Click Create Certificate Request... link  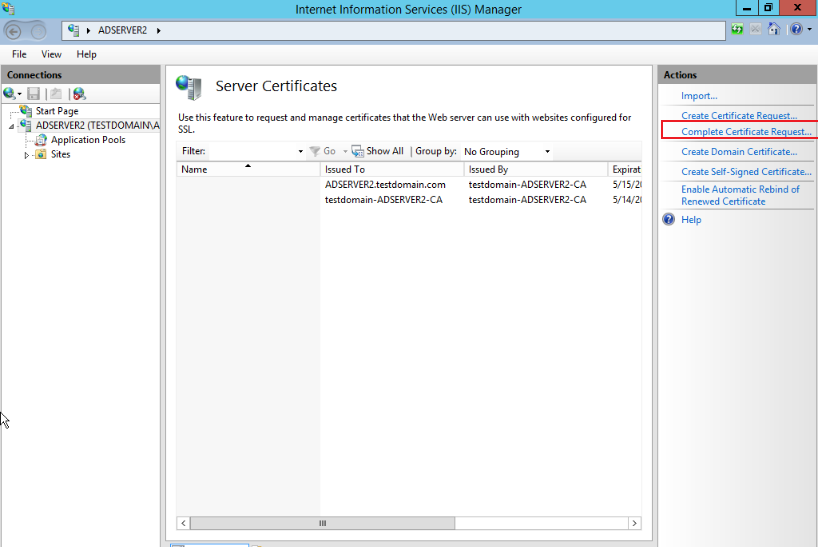pos(739,116)
